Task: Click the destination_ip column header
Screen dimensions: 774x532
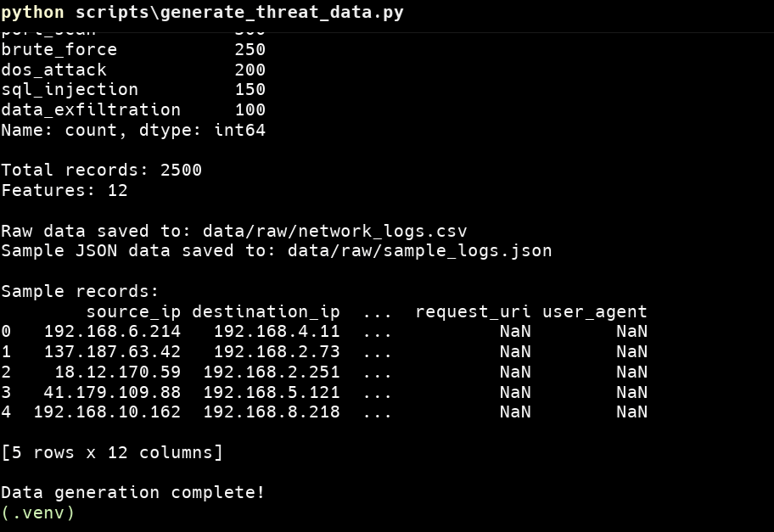Action: click(x=266, y=312)
